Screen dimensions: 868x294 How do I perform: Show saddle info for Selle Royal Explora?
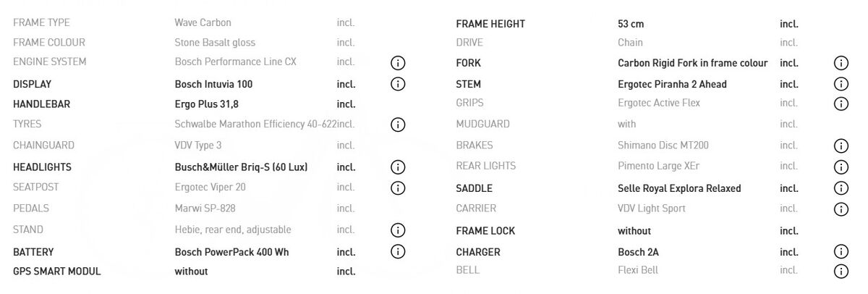pos(841,188)
